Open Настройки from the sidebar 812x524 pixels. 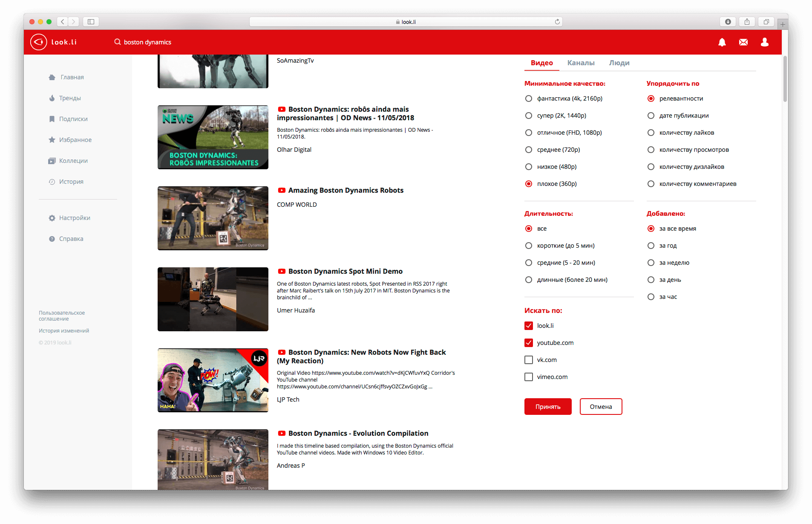pyautogui.click(x=74, y=217)
